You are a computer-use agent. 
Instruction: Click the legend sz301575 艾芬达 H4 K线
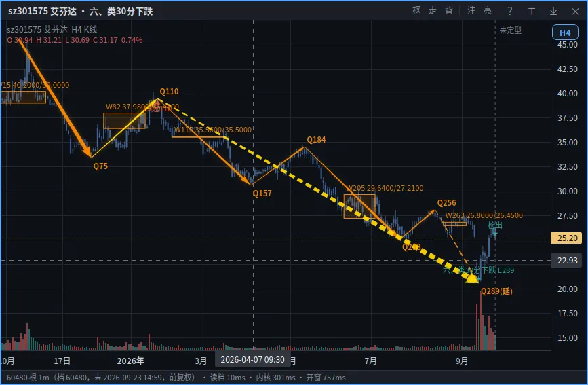pyautogui.click(x=52, y=29)
